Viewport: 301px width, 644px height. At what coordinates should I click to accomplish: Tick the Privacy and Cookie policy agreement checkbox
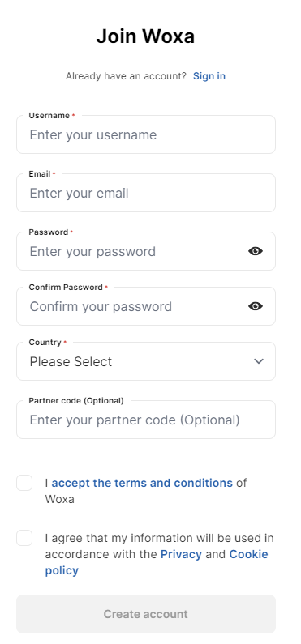click(24, 538)
